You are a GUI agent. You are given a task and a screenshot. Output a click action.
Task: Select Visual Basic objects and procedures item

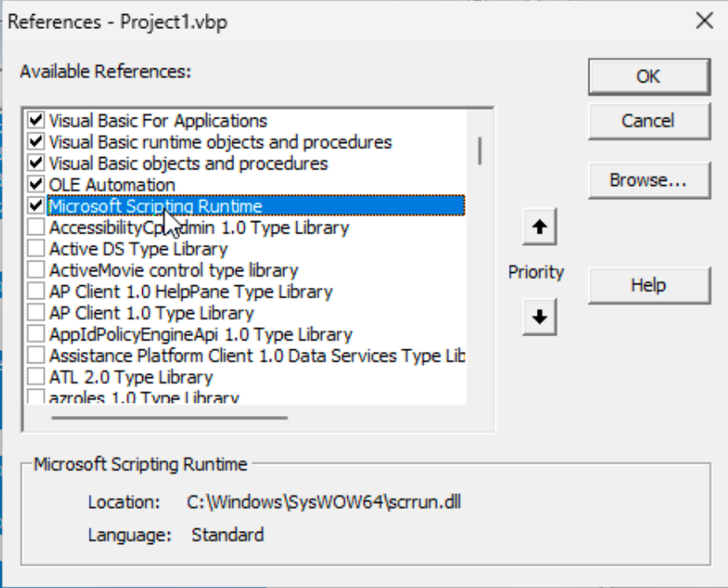click(x=188, y=163)
